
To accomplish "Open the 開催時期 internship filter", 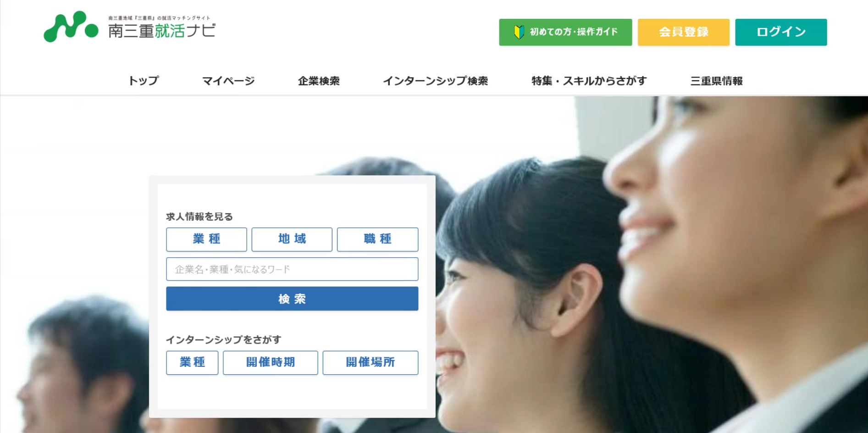I will tap(270, 362).
